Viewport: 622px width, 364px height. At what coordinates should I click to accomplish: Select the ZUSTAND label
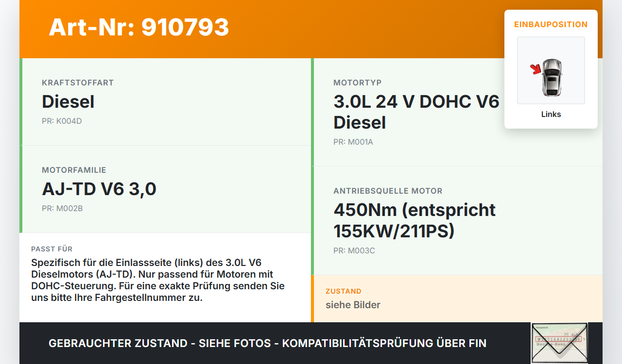(x=344, y=291)
